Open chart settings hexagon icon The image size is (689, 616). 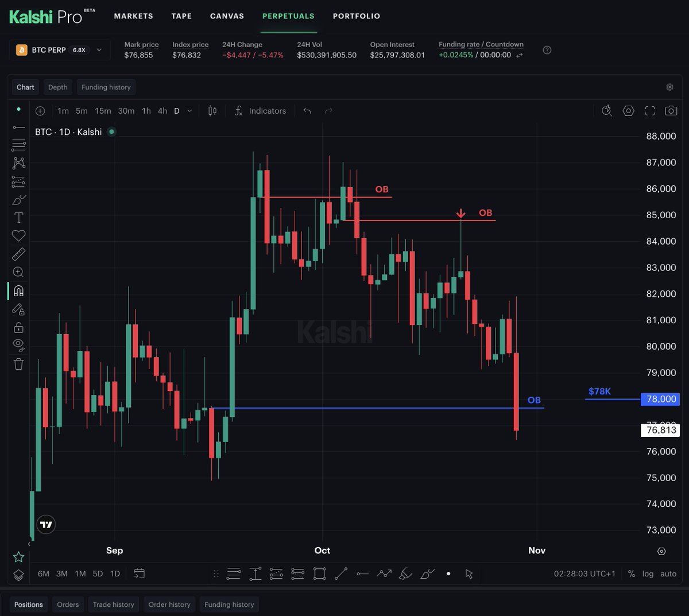tap(629, 111)
